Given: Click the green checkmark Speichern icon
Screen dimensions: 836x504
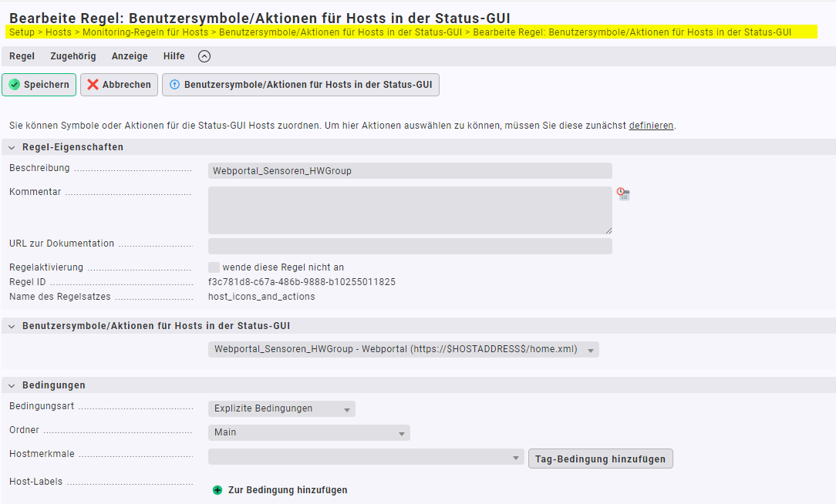Looking at the screenshot, I should point(14,85).
